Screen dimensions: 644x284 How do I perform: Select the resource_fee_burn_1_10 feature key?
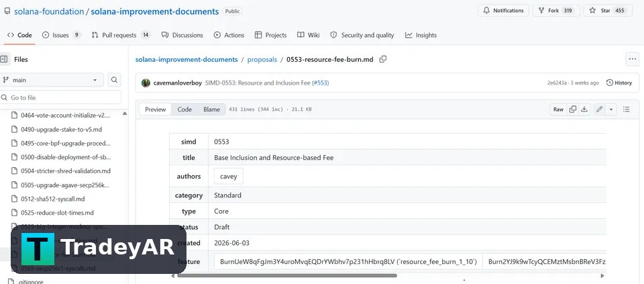coord(348,262)
